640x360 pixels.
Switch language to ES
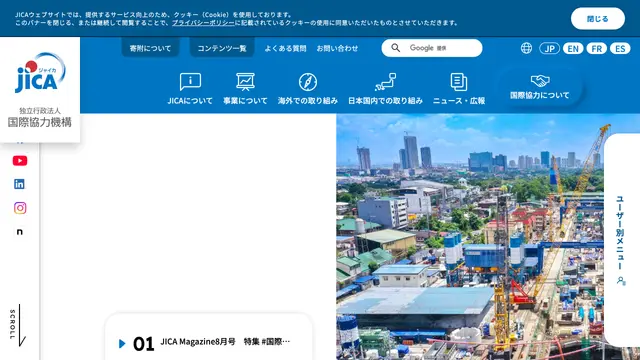(x=620, y=49)
